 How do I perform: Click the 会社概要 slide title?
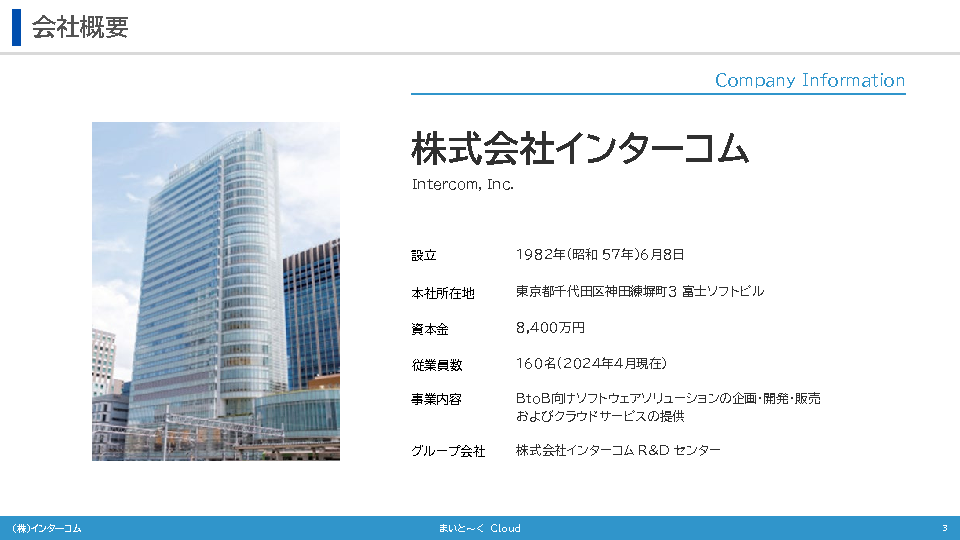pyautogui.click(x=80, y=27)
